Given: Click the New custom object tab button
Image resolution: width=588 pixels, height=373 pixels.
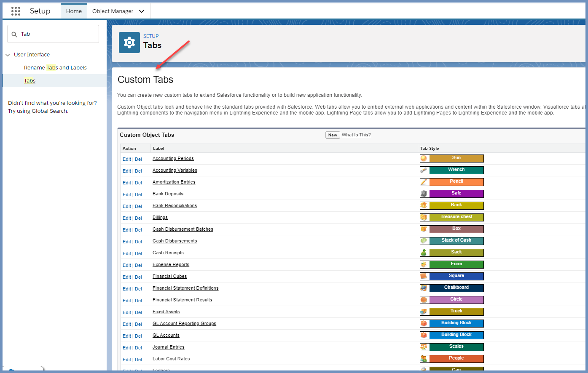Looking at the screenshot, I should pos(333,135).
